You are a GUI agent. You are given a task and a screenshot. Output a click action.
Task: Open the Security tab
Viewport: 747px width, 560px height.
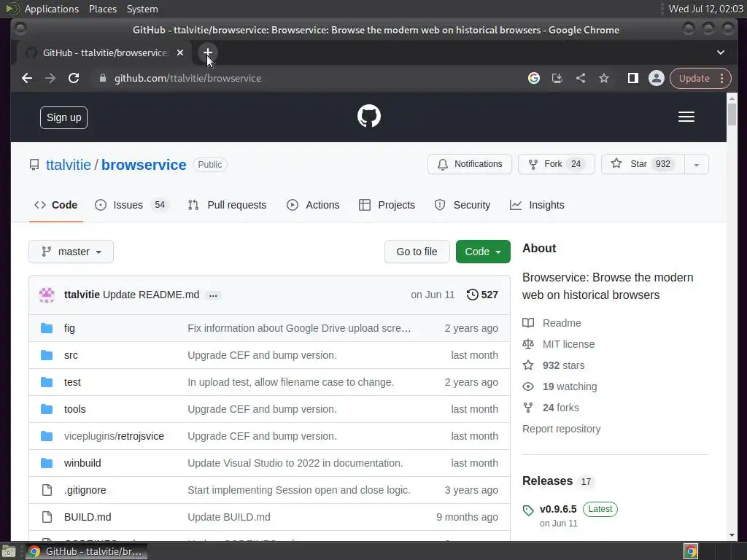tap(462, 205)
